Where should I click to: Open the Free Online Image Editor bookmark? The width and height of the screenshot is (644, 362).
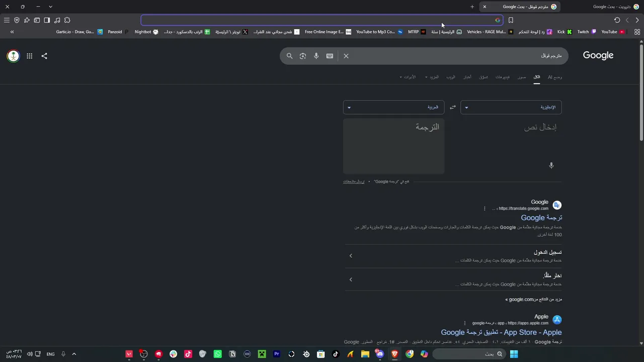327,32
